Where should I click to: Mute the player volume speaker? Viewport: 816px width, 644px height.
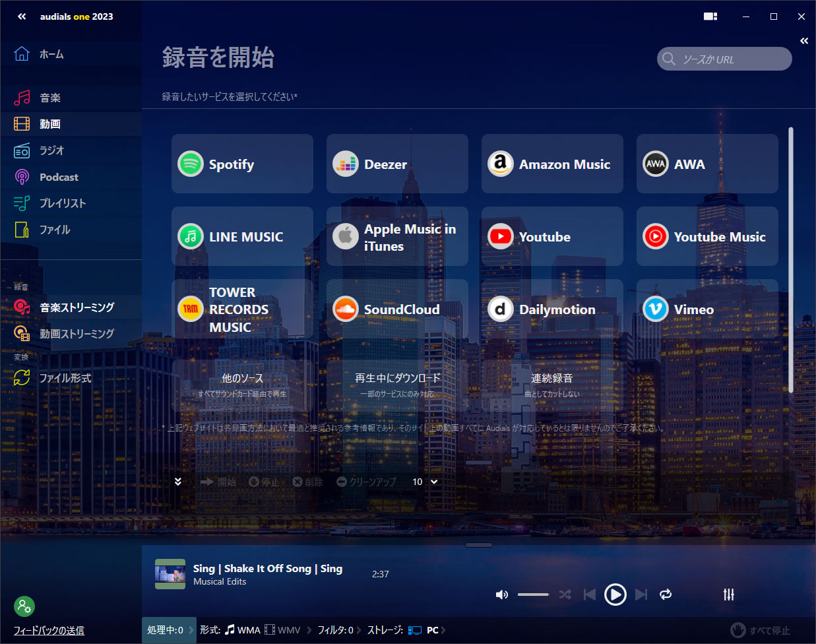tap(502, 595)
